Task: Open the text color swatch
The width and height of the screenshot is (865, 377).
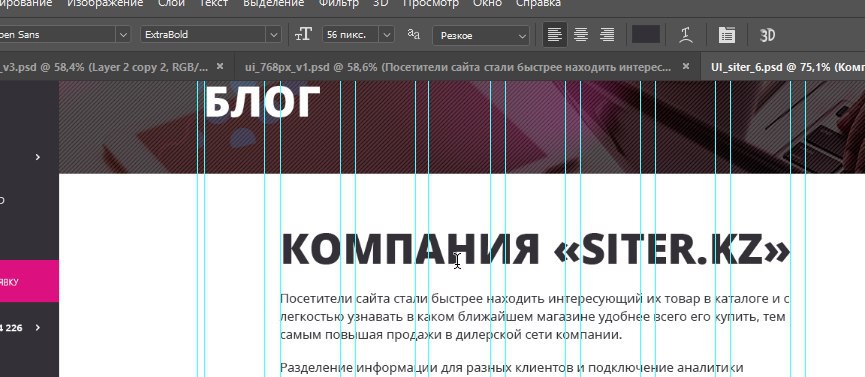Action: [645, 34]
